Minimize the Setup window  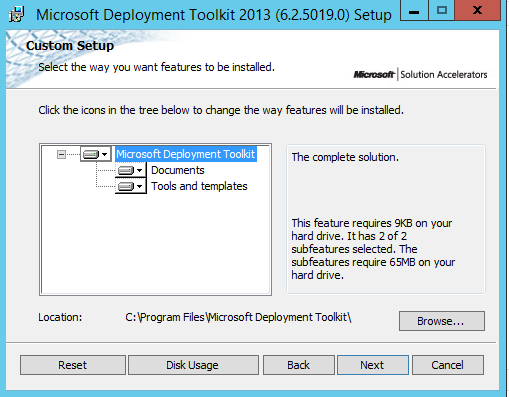(414, 10)
